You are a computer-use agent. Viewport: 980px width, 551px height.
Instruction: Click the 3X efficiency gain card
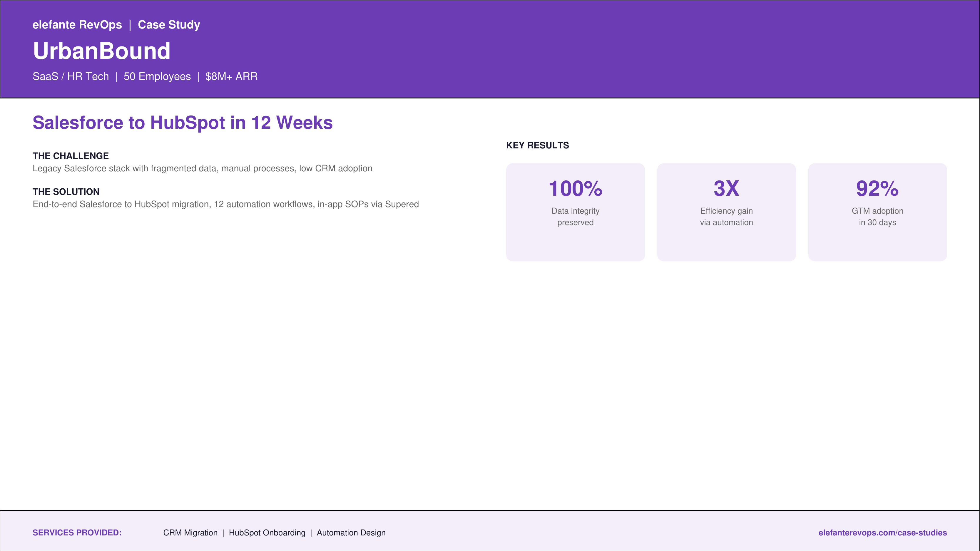click(x=726, y=212)
